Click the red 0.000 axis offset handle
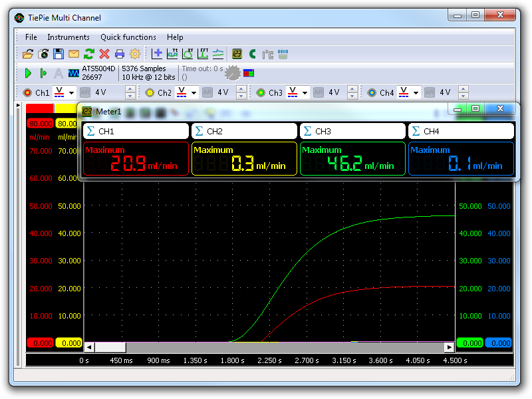 (41, 343)
